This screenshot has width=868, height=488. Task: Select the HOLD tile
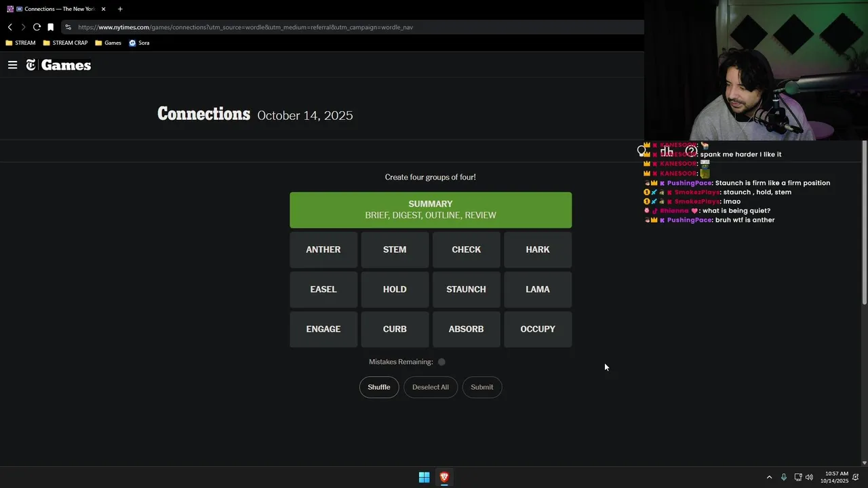pyautogui.click(x=395, y=289)
